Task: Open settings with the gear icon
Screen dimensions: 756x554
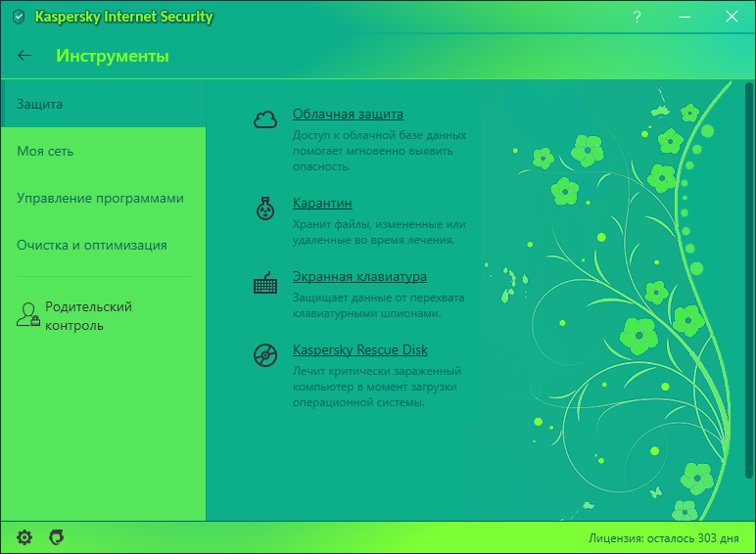Action: coord(24,537)
